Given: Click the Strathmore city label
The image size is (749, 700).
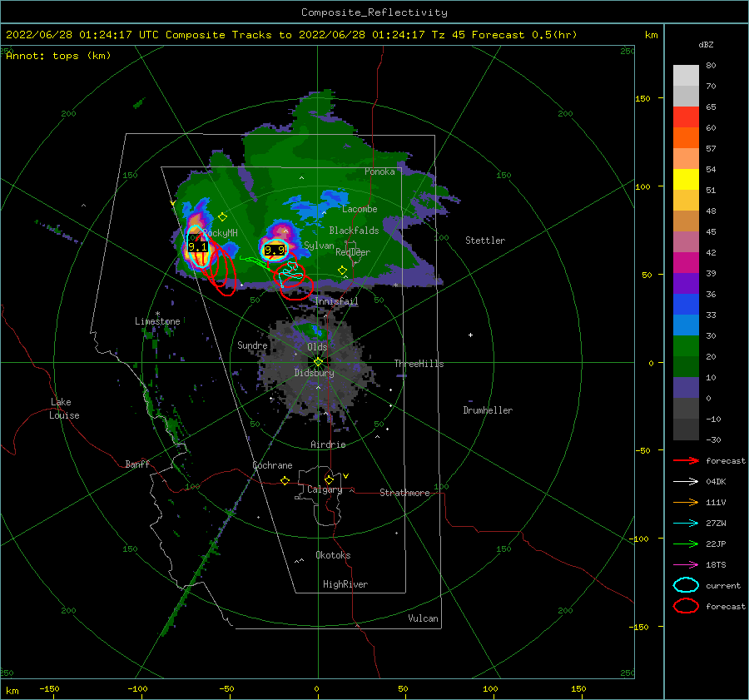Looking at the screenshot, I should (x=404, y=493).
